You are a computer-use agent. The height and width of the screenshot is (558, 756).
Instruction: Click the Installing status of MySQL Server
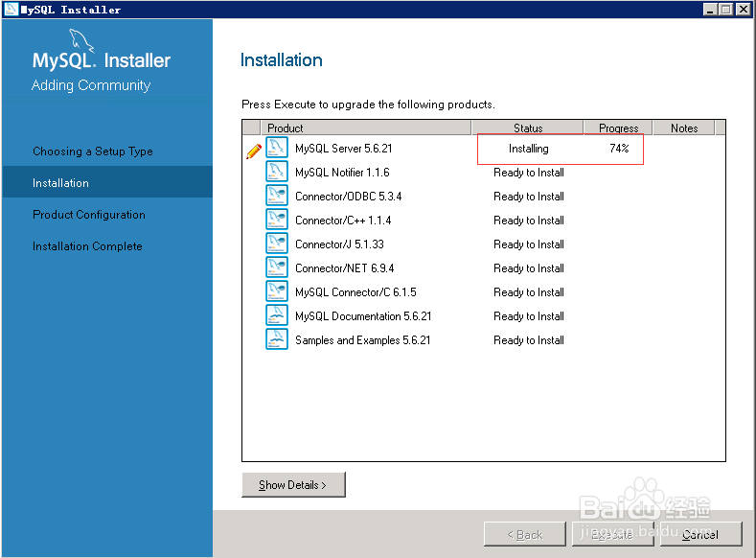point(528,149)
